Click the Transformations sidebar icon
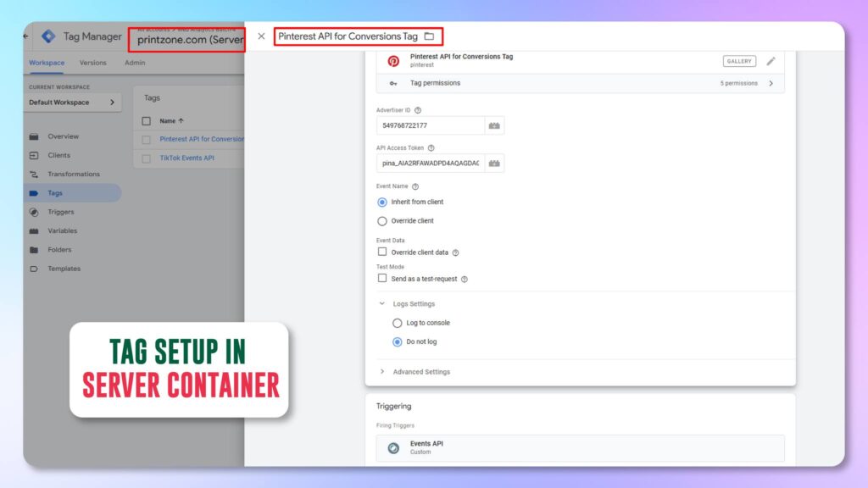The width and height of the screenshot is (868, 488). 34,175
